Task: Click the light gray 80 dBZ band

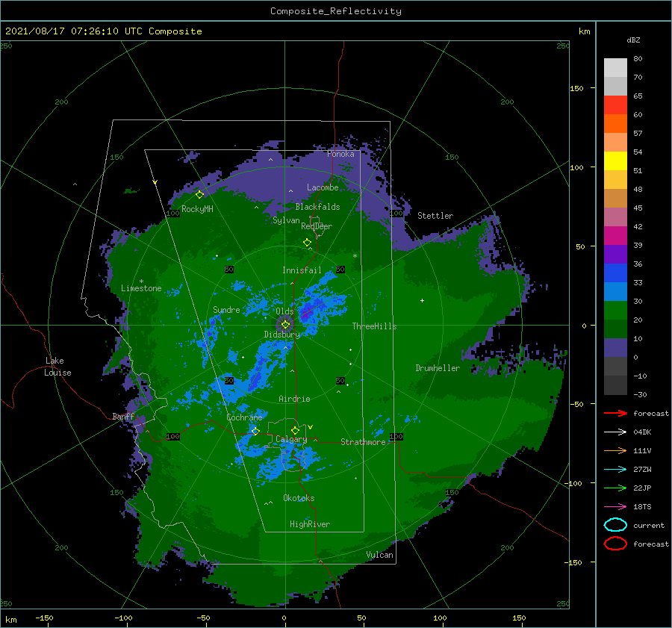Action: coord(615,67)
